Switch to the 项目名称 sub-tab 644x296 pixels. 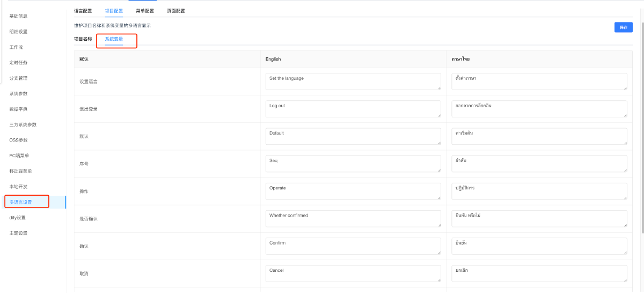(x=83, y=39)
